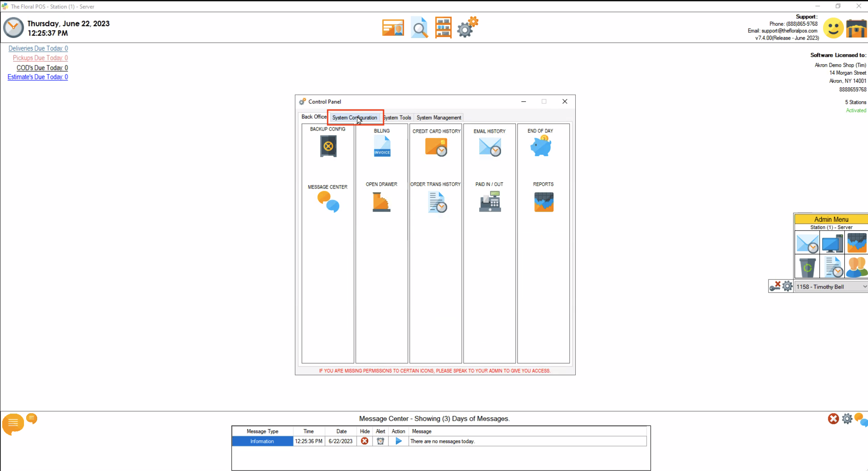Open Order Trans History document icon
The width and height of the screenshot is (868, 471).
(x=437, y=202)
